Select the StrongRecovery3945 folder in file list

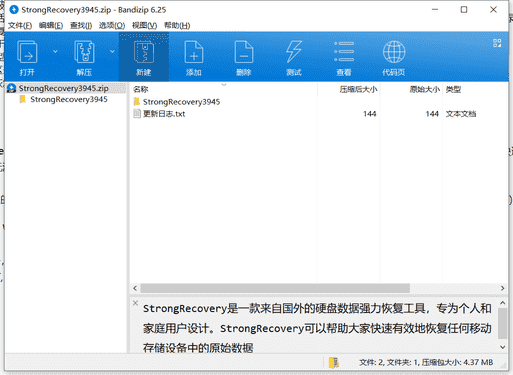pyautogui.click(x=181, y=102)
